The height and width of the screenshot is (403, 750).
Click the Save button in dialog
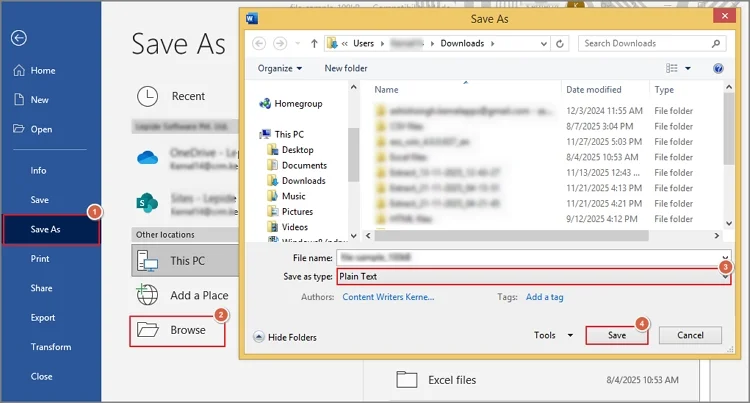[617, 335]
